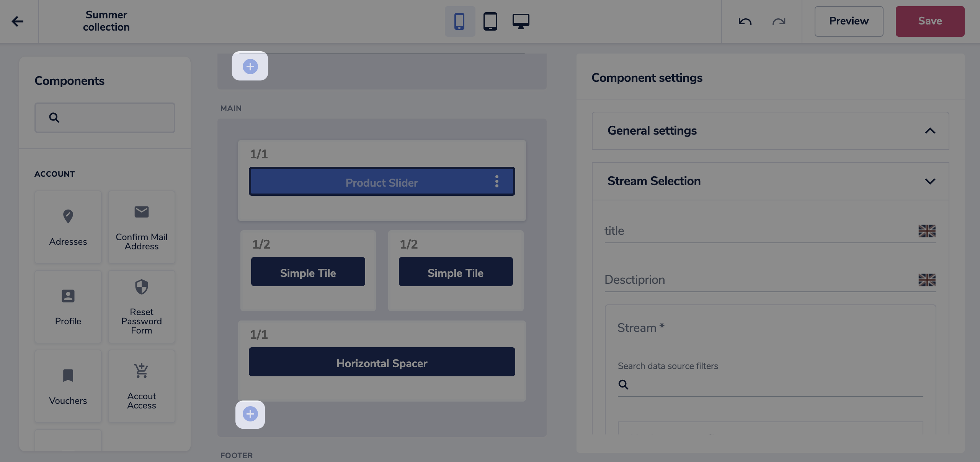
Task: Expand the Stream Selection section
Action: [770, 181]
